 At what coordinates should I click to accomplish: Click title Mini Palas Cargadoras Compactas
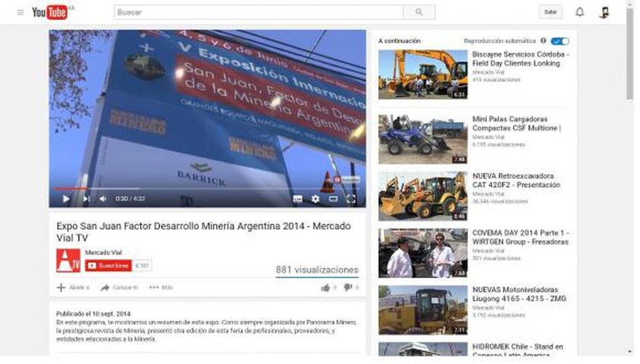point(516,123)
